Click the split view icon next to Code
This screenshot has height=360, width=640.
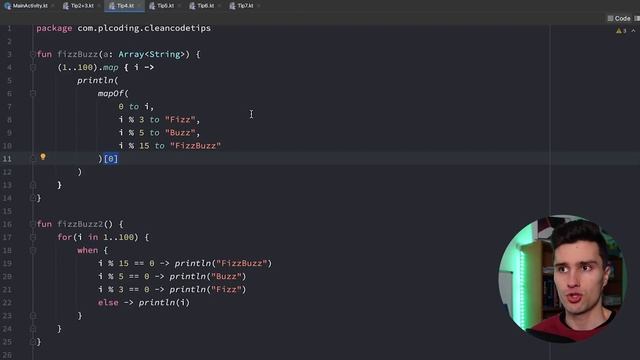click(x=637, y=18)
